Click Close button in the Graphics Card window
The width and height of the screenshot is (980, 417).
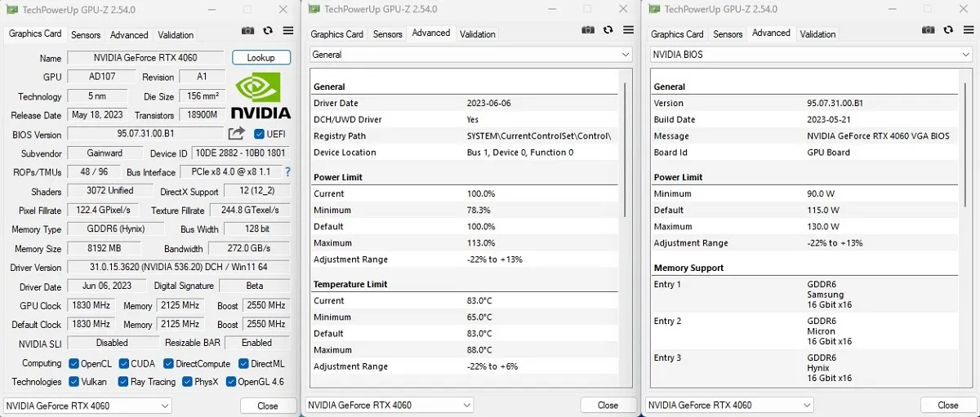[x=268, y=406]
